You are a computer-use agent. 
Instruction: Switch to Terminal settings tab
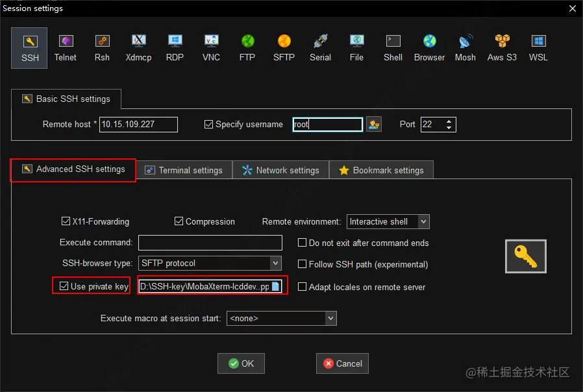pyautogui.click(x=184, y=170)
